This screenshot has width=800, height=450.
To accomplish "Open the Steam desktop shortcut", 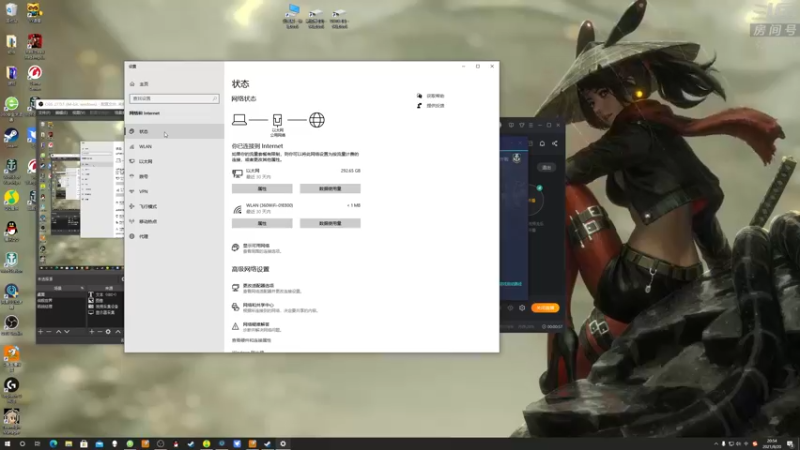I will 11,137.
